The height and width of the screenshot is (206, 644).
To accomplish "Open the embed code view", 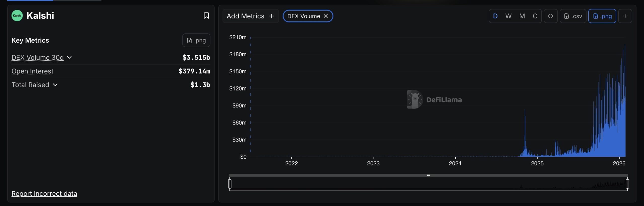I will coord(551,16).
